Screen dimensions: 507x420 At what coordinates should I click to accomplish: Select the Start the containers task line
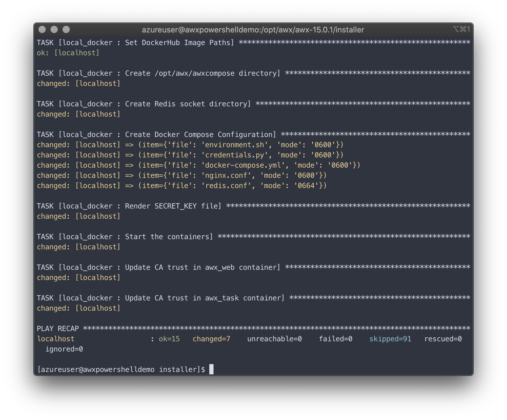point(125,237)
